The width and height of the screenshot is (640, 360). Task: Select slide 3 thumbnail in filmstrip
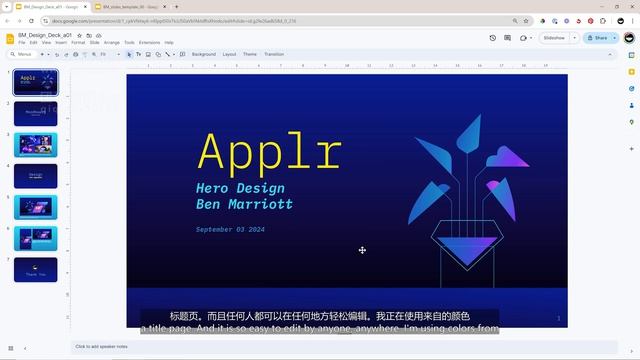pyautogui.click(x=36, y=145)
